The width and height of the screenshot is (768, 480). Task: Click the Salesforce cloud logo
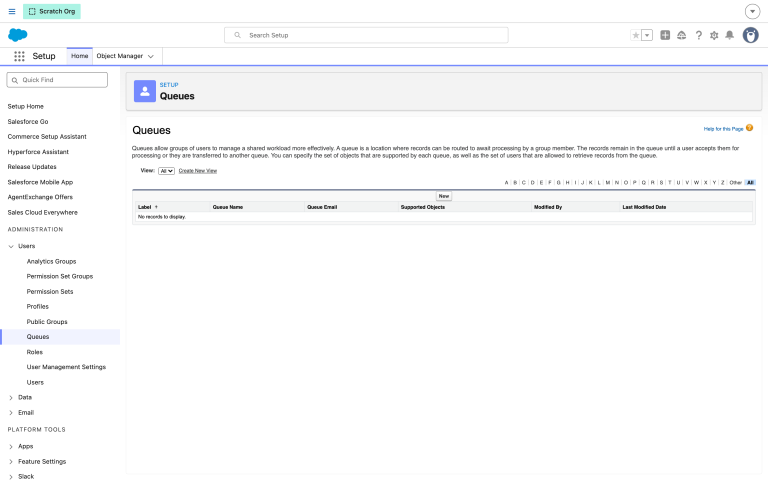[x=18, y=35]
